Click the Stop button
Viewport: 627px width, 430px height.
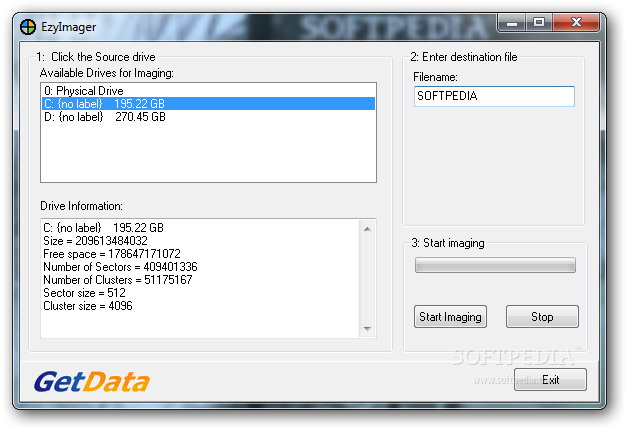pos(542,317)
